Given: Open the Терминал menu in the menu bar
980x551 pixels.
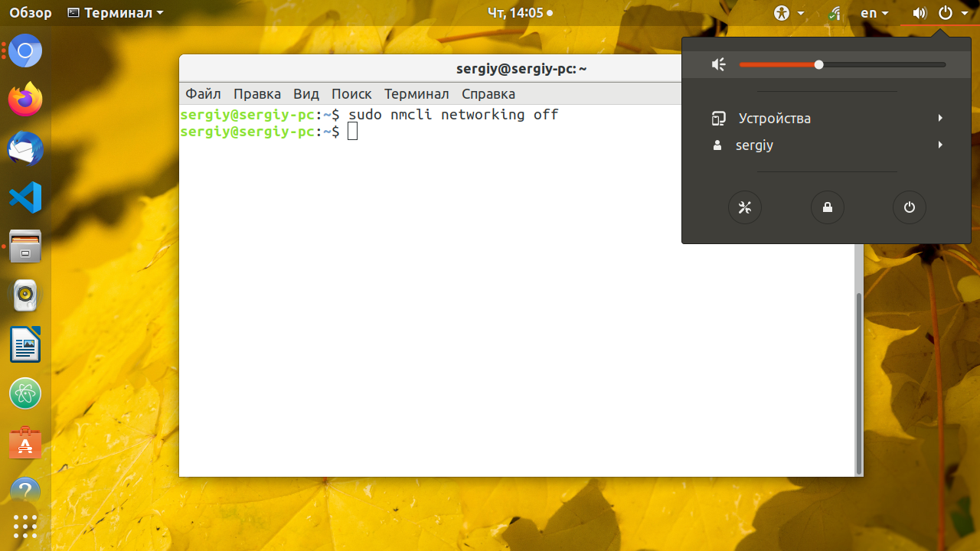Looking at the screenshot, I should click(416, 94).
